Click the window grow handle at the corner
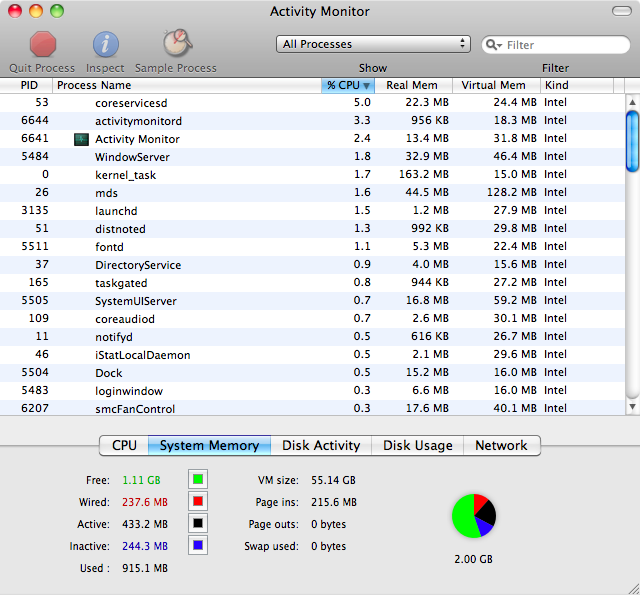 pos(633,588)
